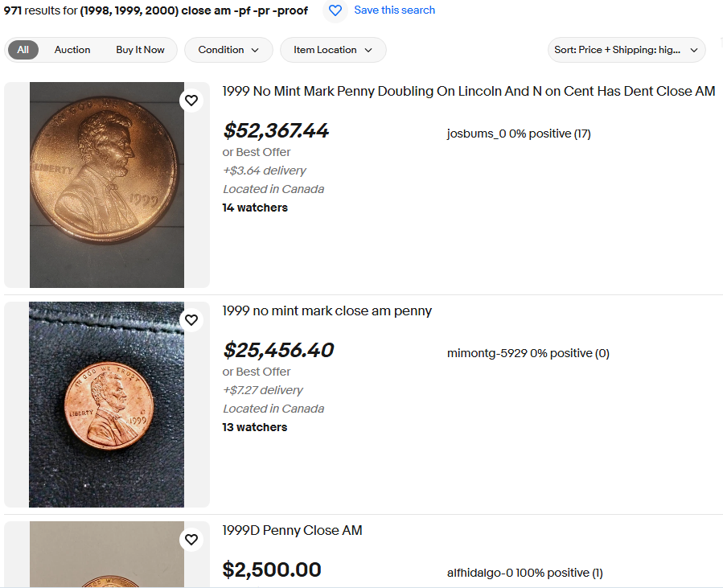Open the Condition dropdown
This screenshot has height=588, width=723.
click(x=228, y=50)
